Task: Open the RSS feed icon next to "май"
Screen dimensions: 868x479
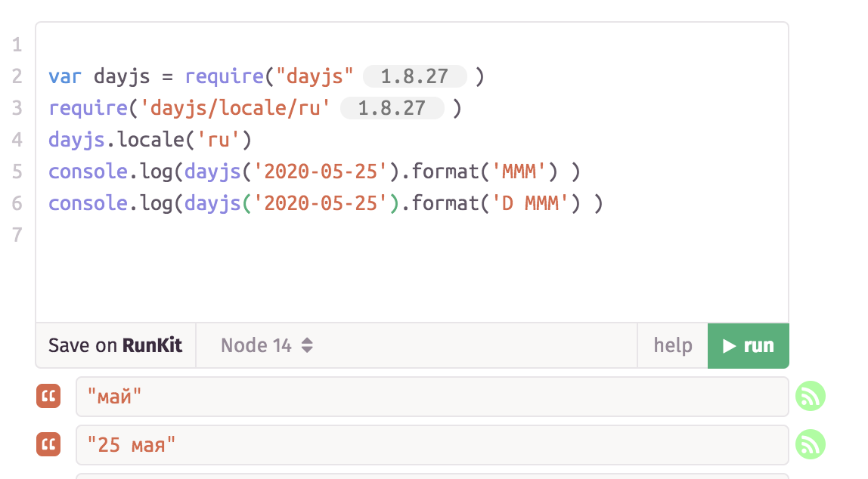Action: [811, 395]
